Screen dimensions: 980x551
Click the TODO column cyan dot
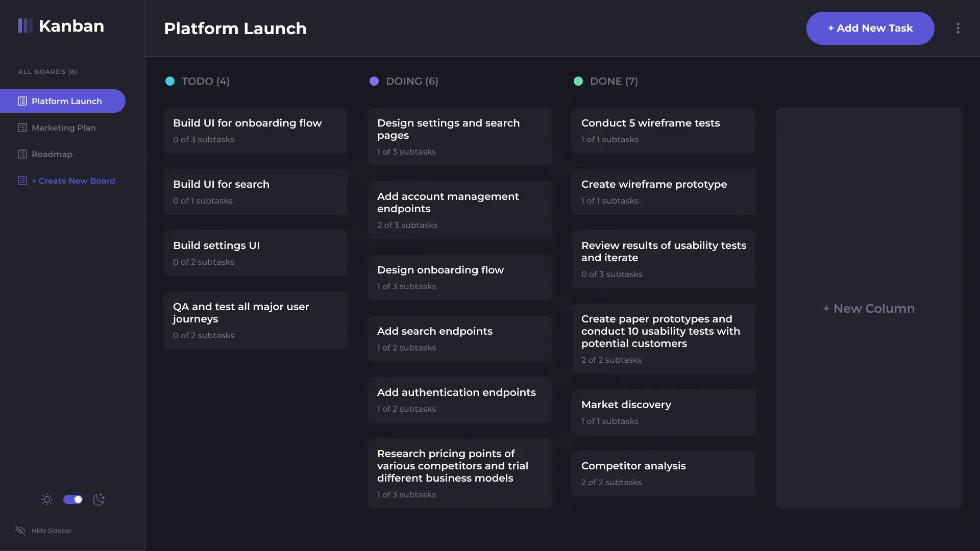(170, 81)
